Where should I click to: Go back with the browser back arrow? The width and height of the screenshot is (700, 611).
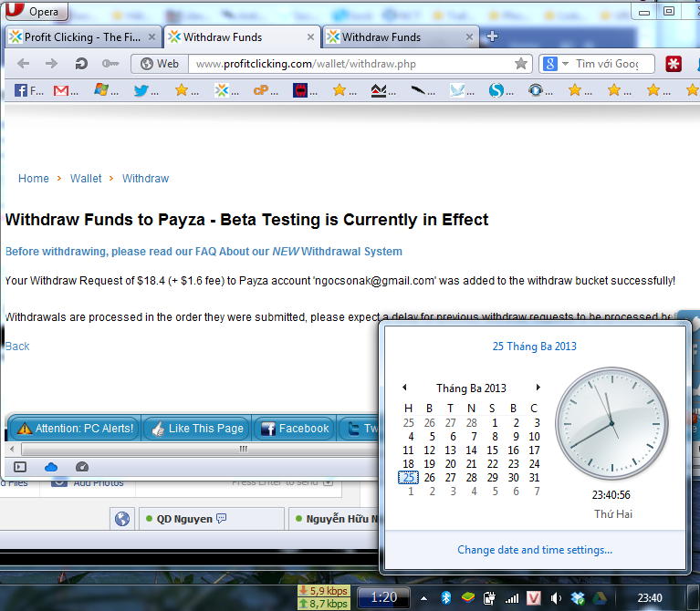point(23,64)
